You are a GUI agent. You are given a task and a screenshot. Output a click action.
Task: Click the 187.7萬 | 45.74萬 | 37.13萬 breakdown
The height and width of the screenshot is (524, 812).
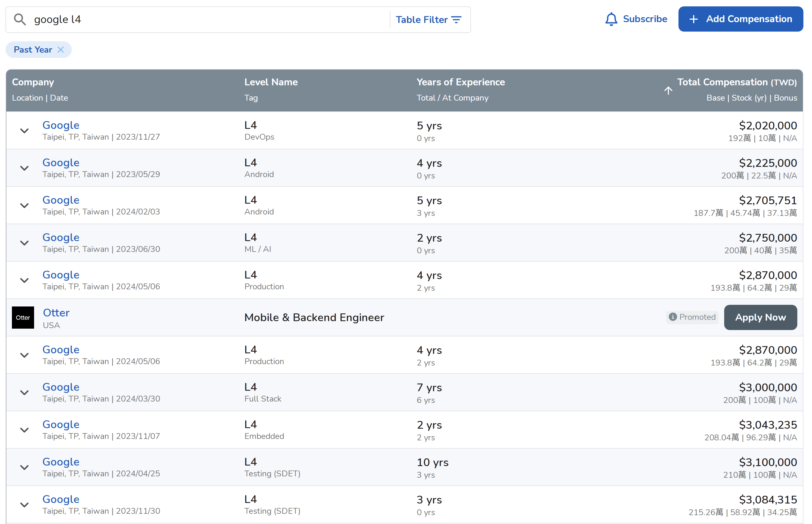tap(745, 213)
